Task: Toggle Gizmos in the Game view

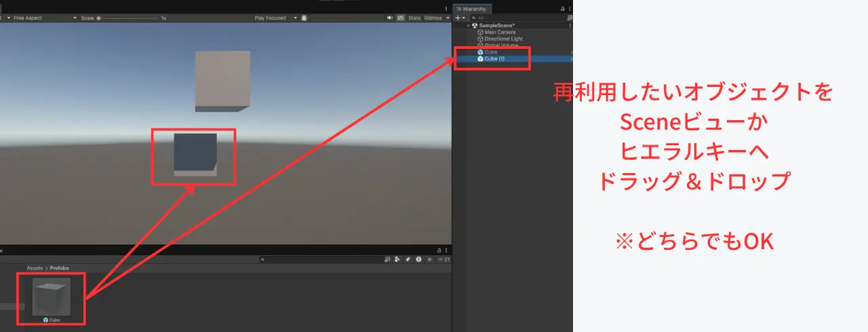Action: pos(433,18)
